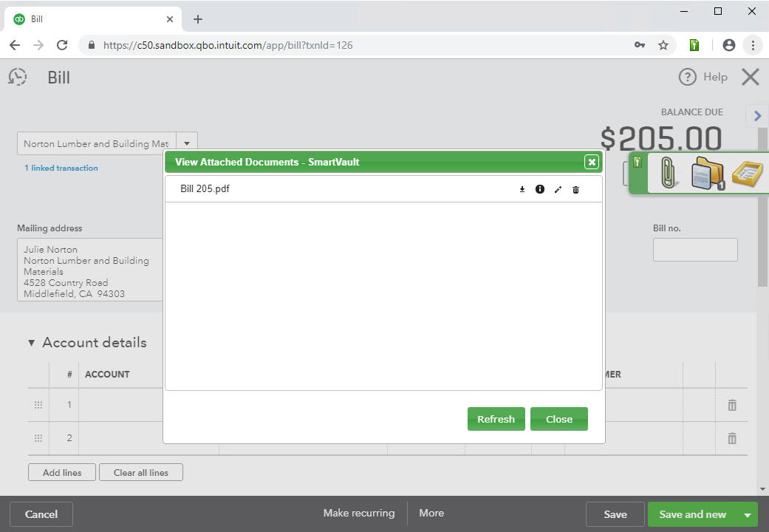Close the SmartVault dialog with X

(x=592, y=162)
